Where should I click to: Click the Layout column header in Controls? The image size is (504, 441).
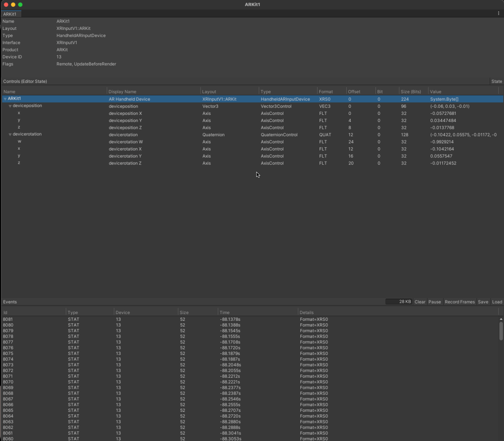click(229, 91)
